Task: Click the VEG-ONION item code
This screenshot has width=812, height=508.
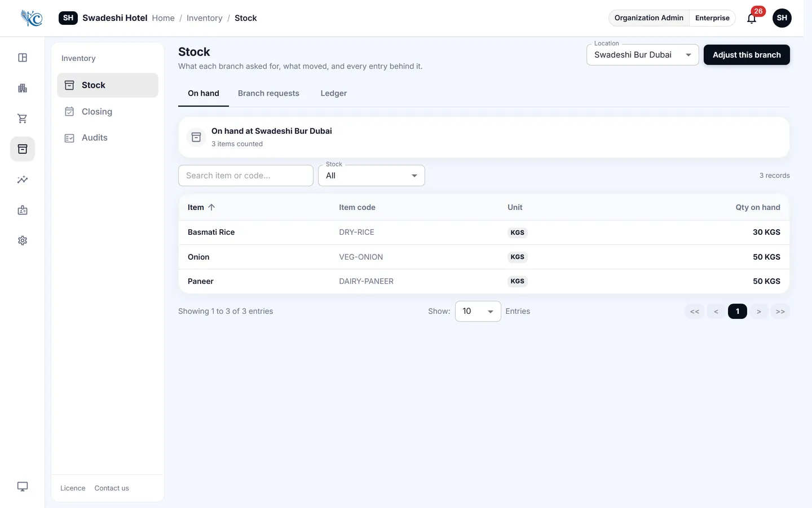Action: pos(361,257)
